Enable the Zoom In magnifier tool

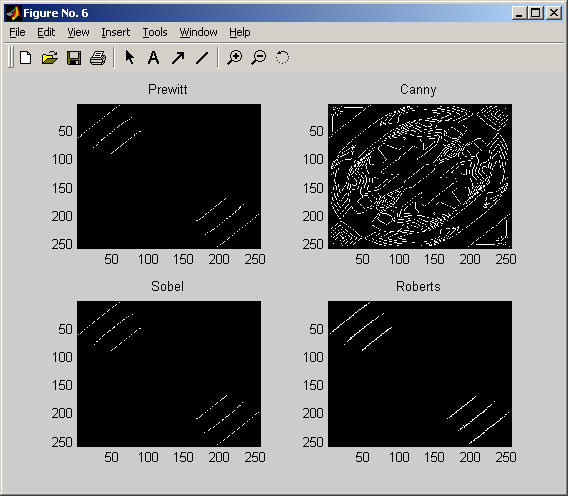(235, 58)
